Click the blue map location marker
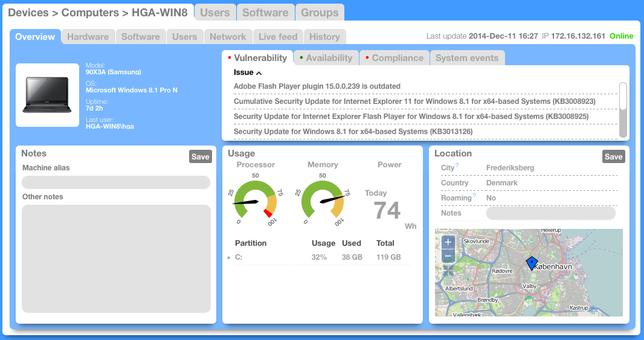Image resolution: width=644 pixels, height=340 pixels. point(532,264)
